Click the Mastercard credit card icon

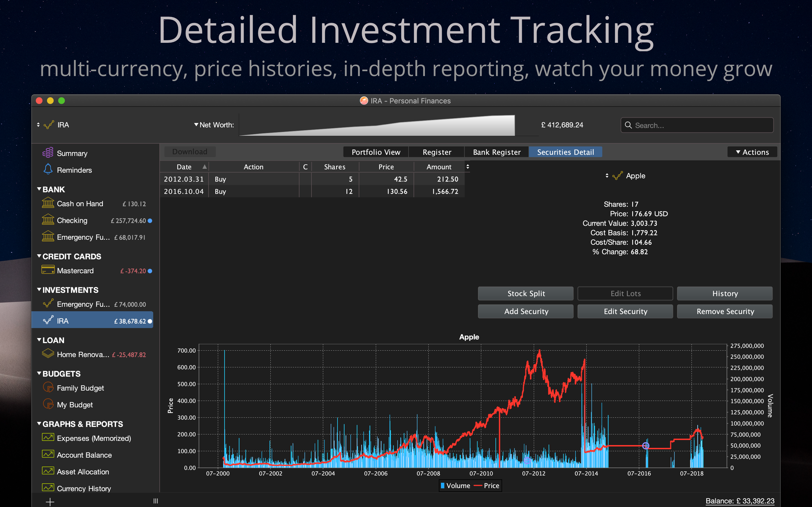point(48,270)
